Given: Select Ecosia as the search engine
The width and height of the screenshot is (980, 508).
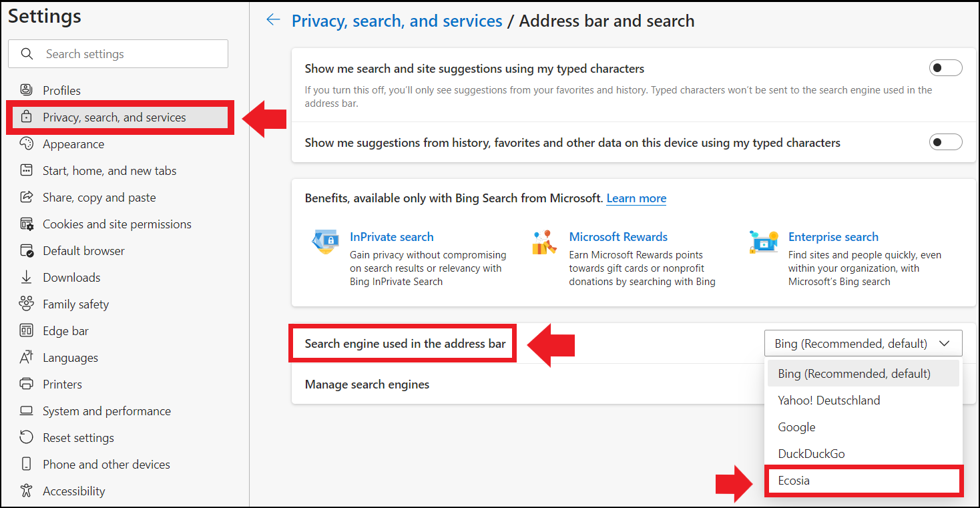Looking at the screenshot, I should (x=863, y=481).
